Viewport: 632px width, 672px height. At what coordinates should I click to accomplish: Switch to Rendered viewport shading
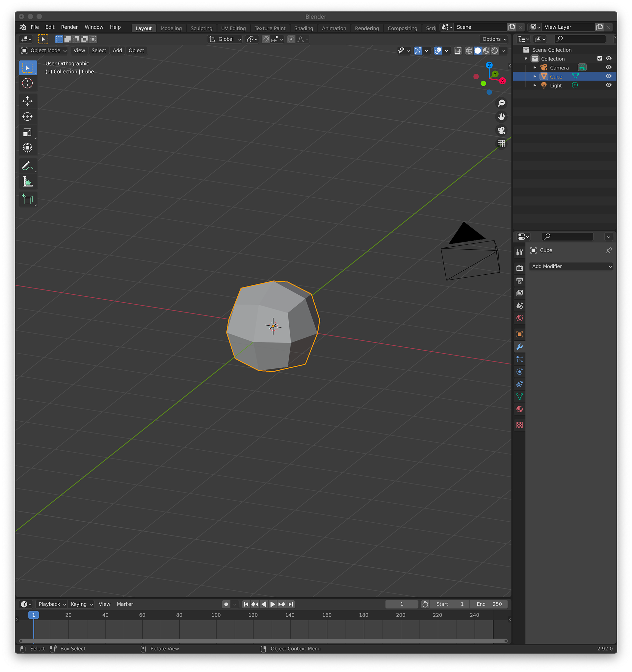(494, 50)
